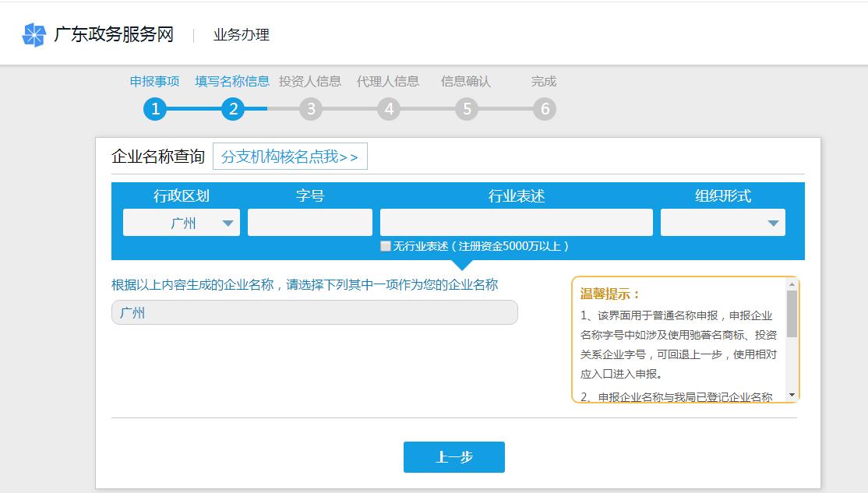Select the generated enterprise name 广州
Viewport: 868px width, 493px height.
314,312
